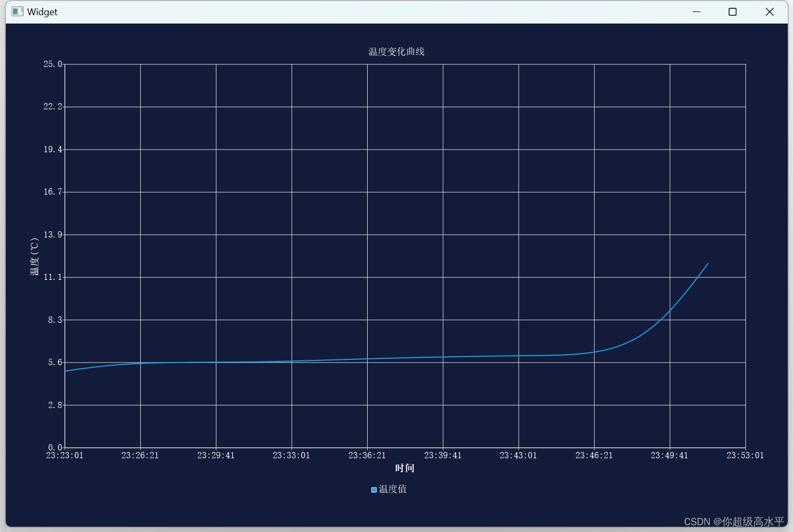
Task: Click the 时间 axis title
Action: click(x=405, y=468)
